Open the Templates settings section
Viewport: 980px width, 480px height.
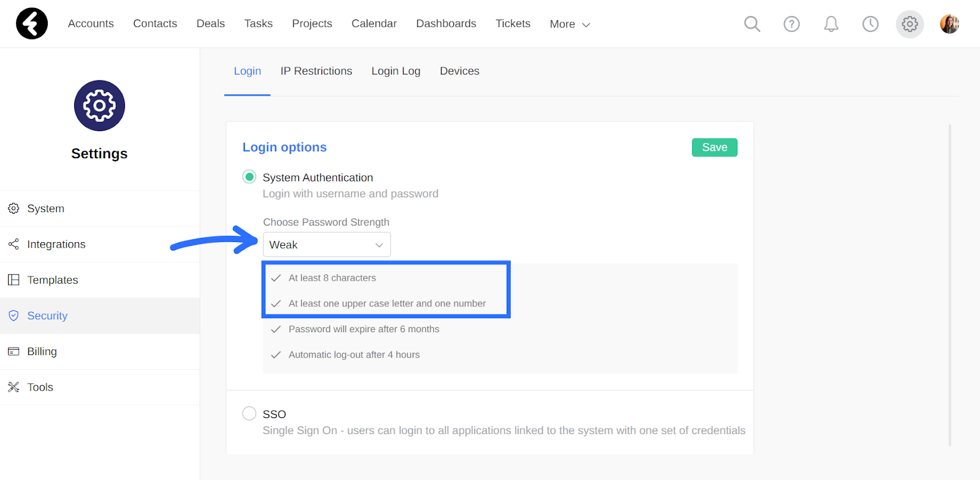click(x=100, y=280)
